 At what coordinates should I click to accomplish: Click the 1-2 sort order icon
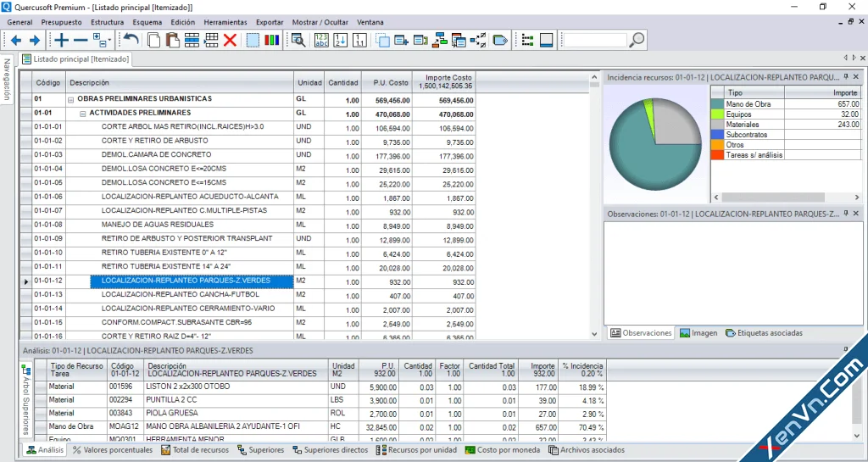pos(341,40)
